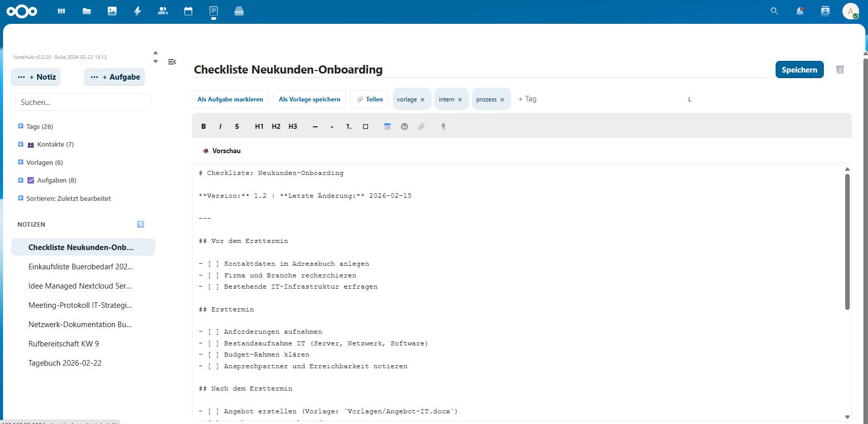868x424 pixels.
Task: Click the Suchen search field
Action: [83, 102]
